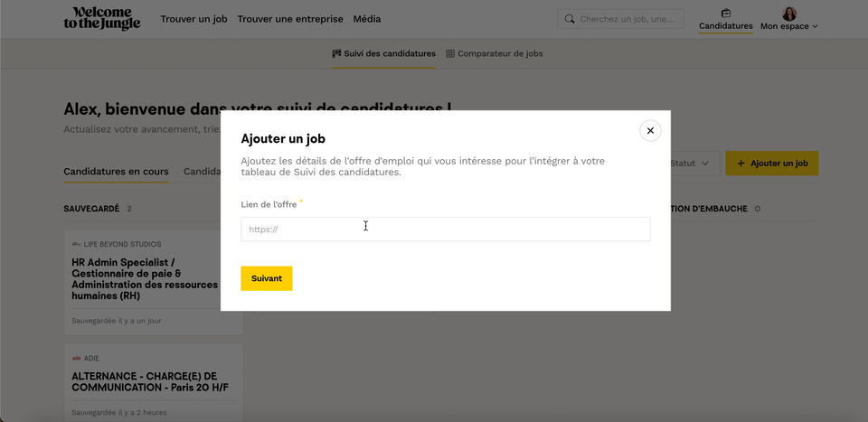Go to the Média section
This screenshot has height=422, width=868.
click(x=366, y=19)
